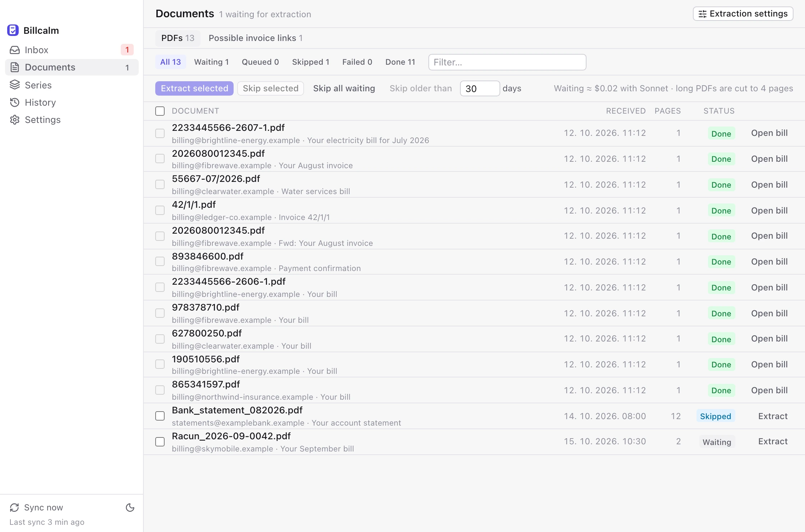Tick the select-all checkbox in the header
This screenshot has width=805, height=532.
coord(160,111)
